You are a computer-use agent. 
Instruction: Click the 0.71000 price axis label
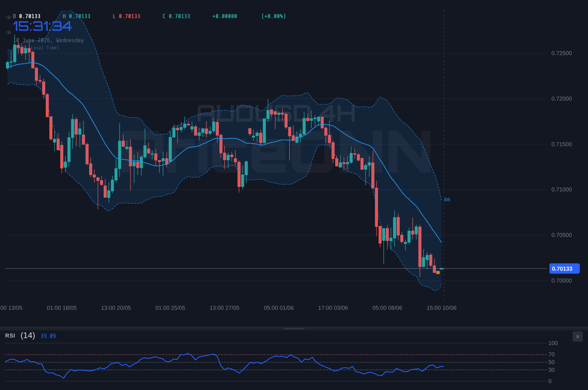(x=562, y=190)
